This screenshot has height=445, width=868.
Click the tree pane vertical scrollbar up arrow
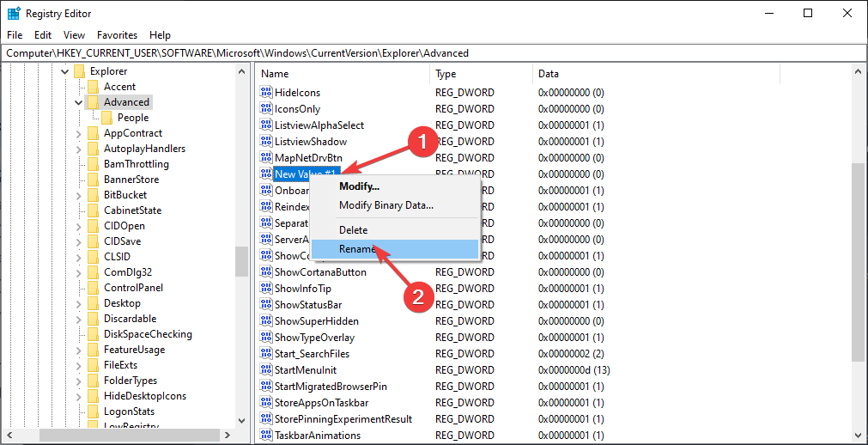click(x=242, y=71)
